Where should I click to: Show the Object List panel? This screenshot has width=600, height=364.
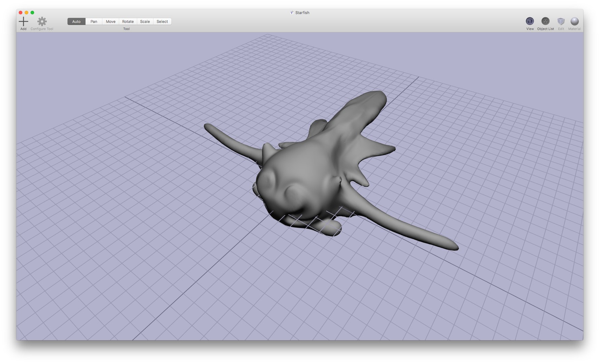point(545,21)
